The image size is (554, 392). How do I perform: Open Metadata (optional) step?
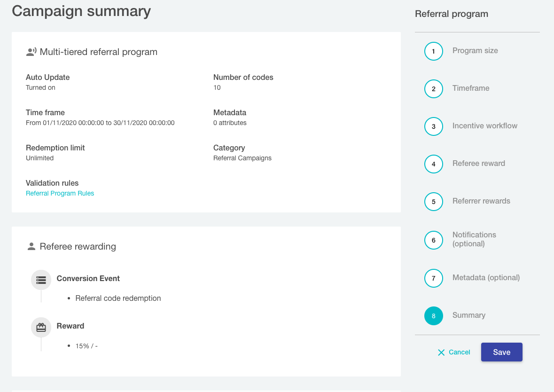pos(486,277)
